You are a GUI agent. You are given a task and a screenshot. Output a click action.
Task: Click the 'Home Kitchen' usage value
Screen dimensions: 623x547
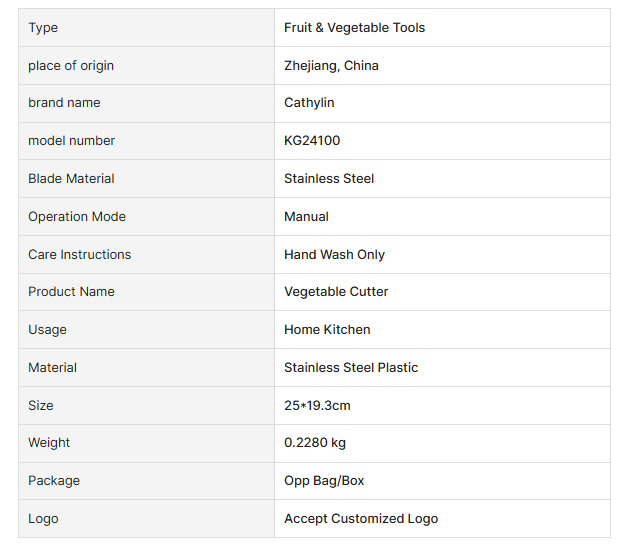tap(327, 330)
